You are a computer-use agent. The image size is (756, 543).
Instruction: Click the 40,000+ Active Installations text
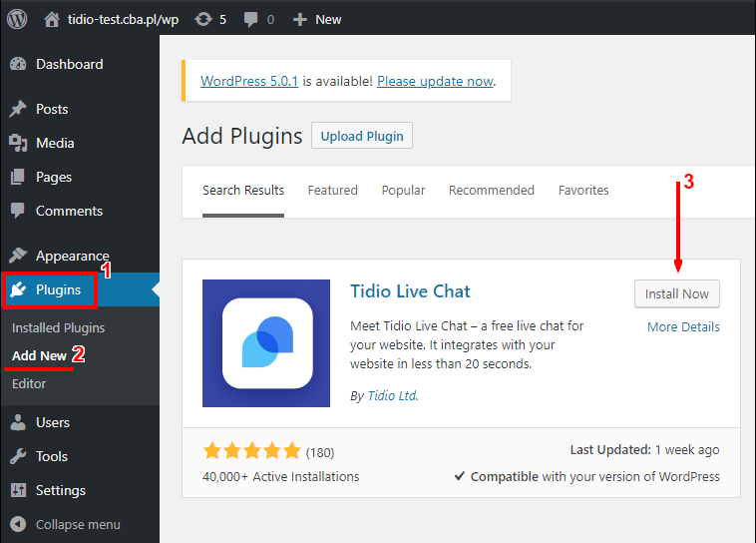280,477
